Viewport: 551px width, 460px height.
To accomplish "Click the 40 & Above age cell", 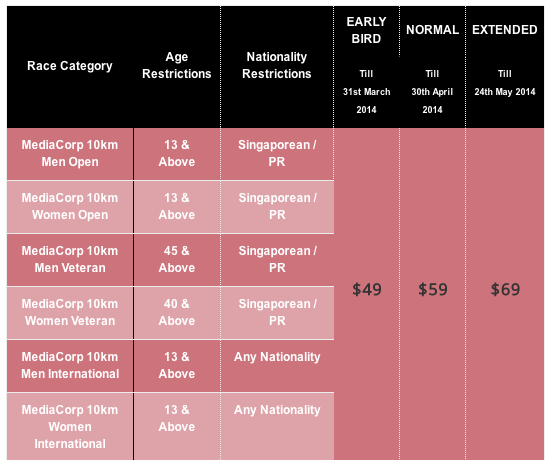I will [177, 313].
